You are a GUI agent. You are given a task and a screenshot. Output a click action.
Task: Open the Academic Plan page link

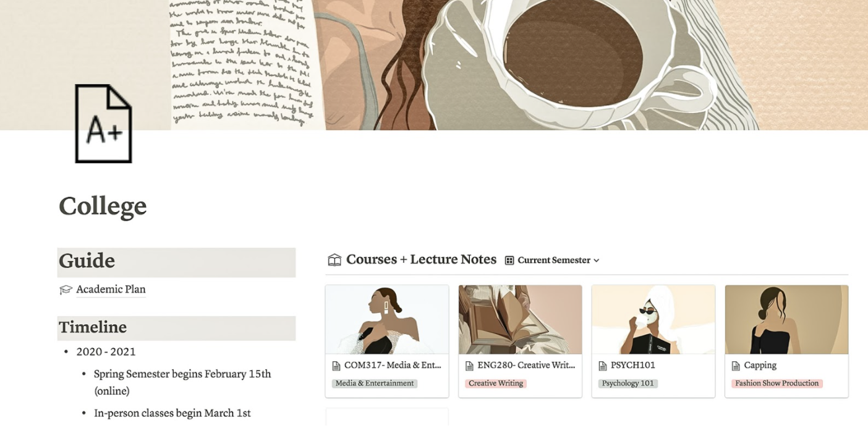[111, 289]
